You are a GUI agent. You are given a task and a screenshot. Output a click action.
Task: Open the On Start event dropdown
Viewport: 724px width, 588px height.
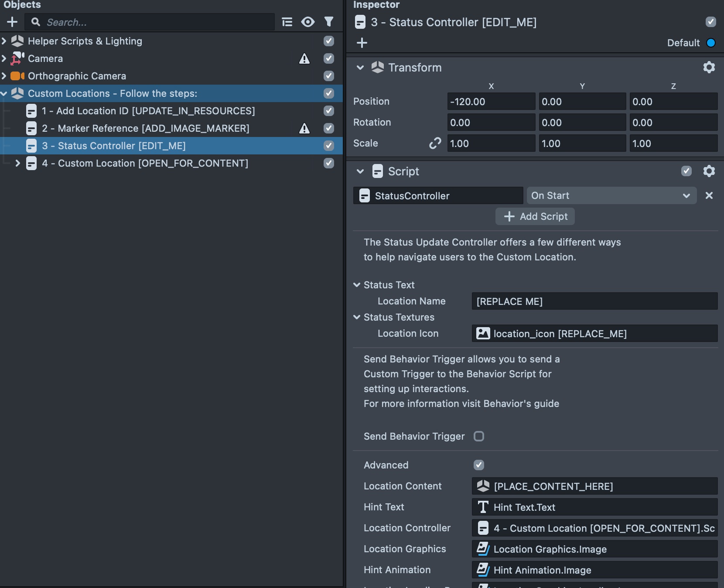[611, 195]
